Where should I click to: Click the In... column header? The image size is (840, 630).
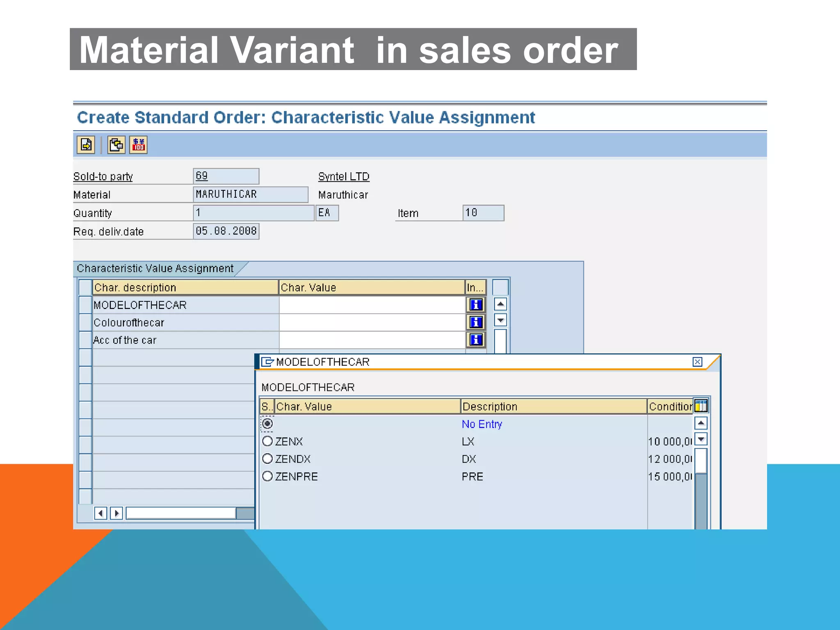click(476, 287)
